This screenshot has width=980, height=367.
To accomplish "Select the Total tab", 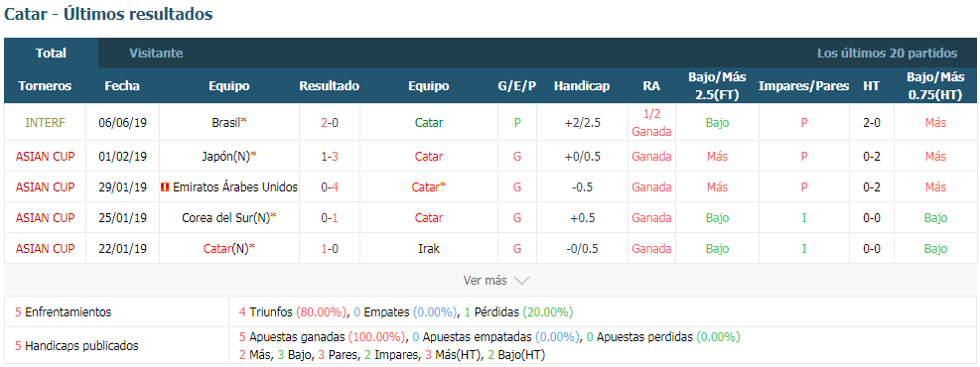I will pos(52,53).
